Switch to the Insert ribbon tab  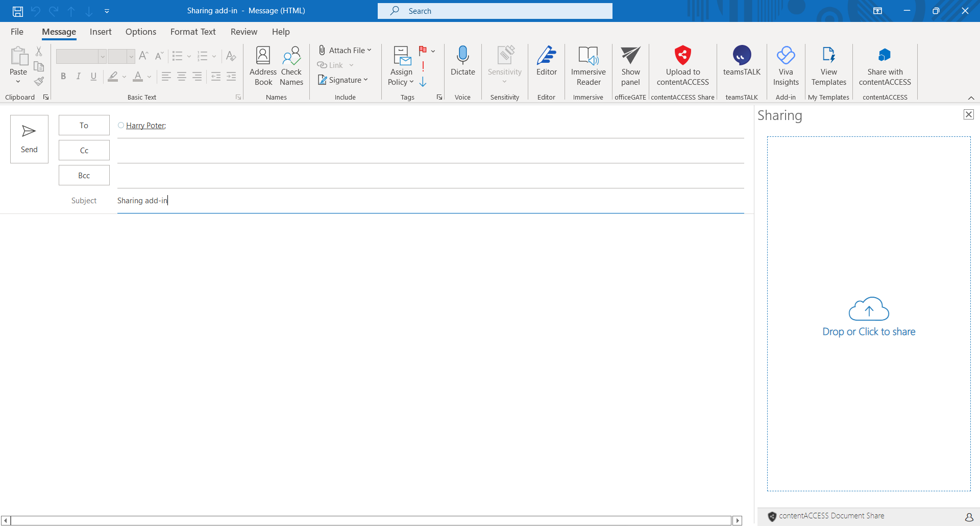[x=101, y=32]
